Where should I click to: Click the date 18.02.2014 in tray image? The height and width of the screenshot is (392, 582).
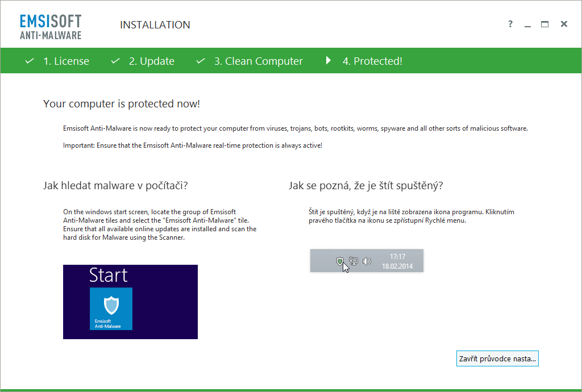tap(397, 266)
